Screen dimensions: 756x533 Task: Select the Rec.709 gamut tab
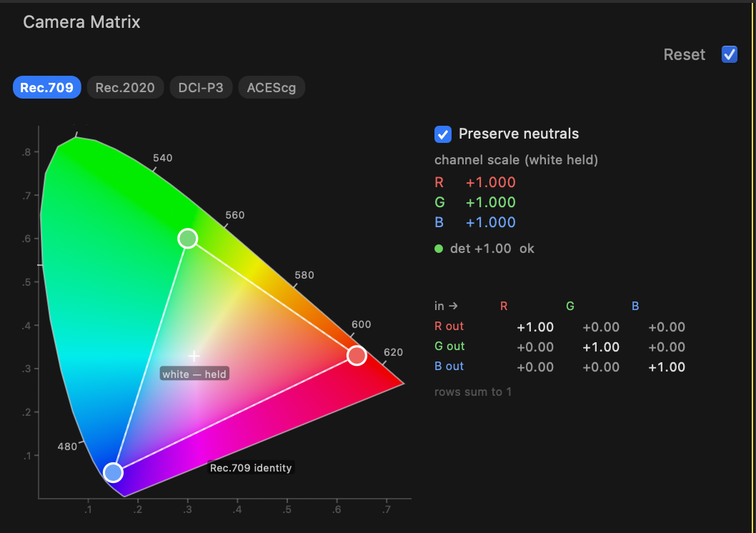(x=46, y=87)
